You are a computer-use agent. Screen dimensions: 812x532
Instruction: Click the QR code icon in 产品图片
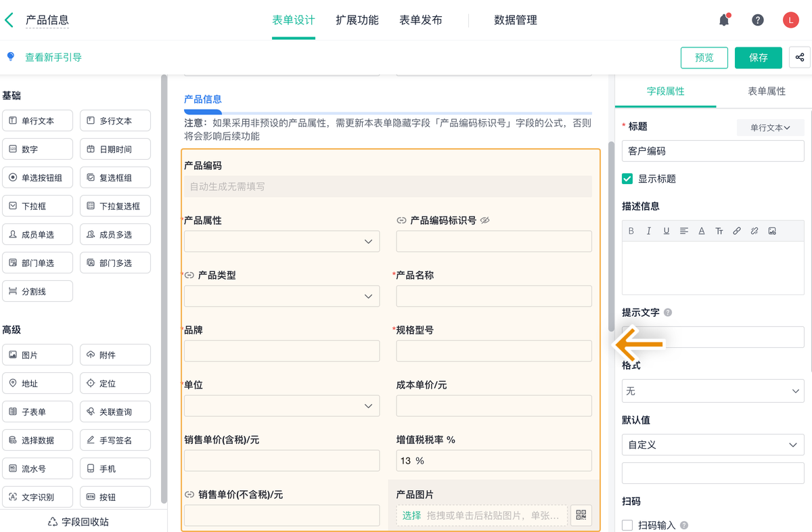pos(581,516)
